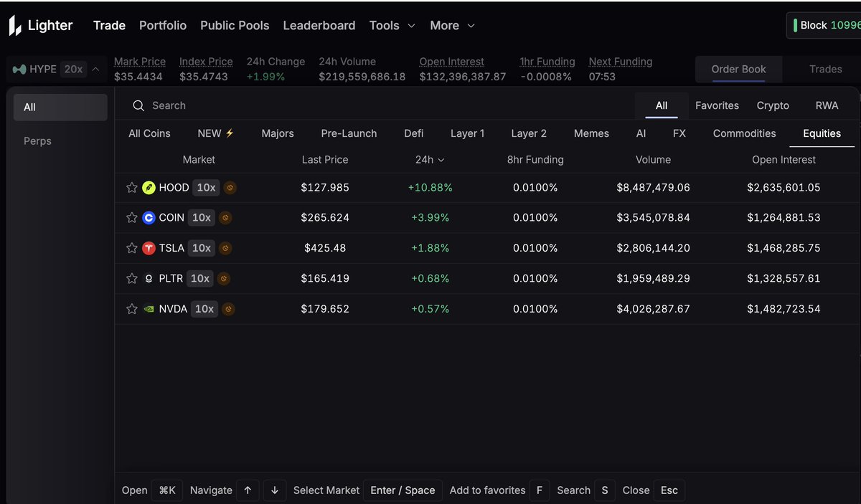Viewport: 861px width, 504px height.
Task: Switch to the Defi category
Action: (x=414, y=133)
